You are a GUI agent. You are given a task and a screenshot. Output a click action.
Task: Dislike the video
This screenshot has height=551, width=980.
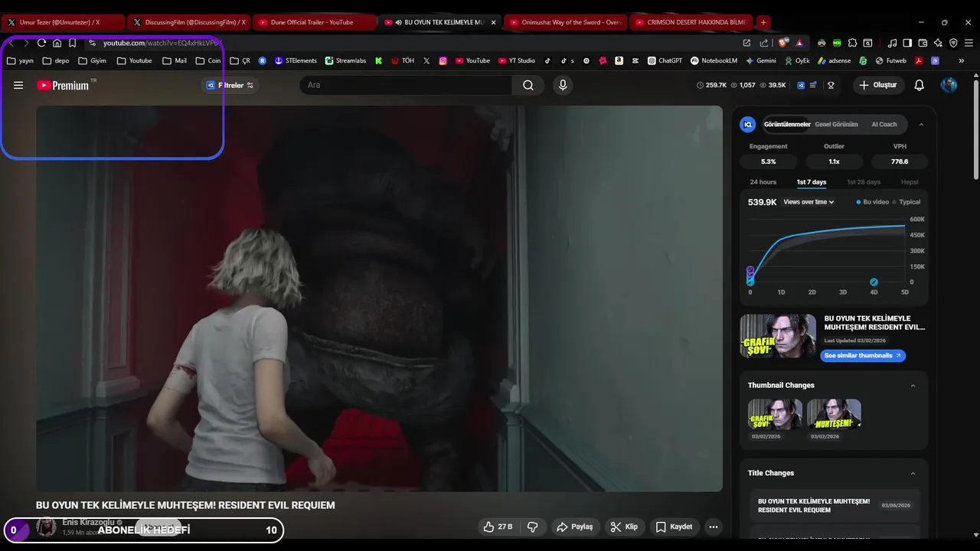click(x=532, y=527)
